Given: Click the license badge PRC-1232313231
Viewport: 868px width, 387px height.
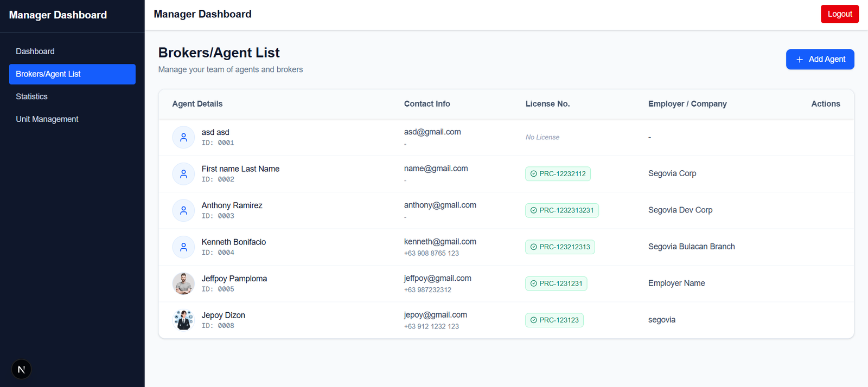Looking at the screenshot, I should 561,210.
